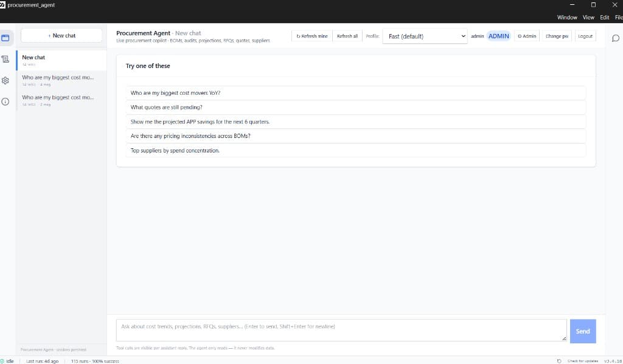
Task: Open the Window menu
Action: (x=567, y=18)
